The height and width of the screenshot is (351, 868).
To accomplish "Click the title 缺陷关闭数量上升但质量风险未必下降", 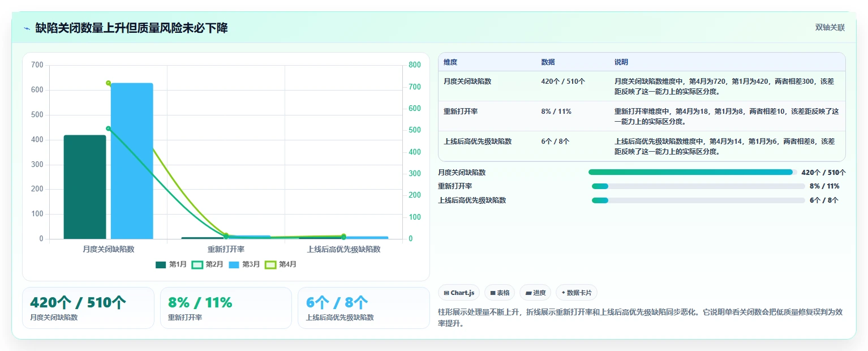I will coord(131,28).
